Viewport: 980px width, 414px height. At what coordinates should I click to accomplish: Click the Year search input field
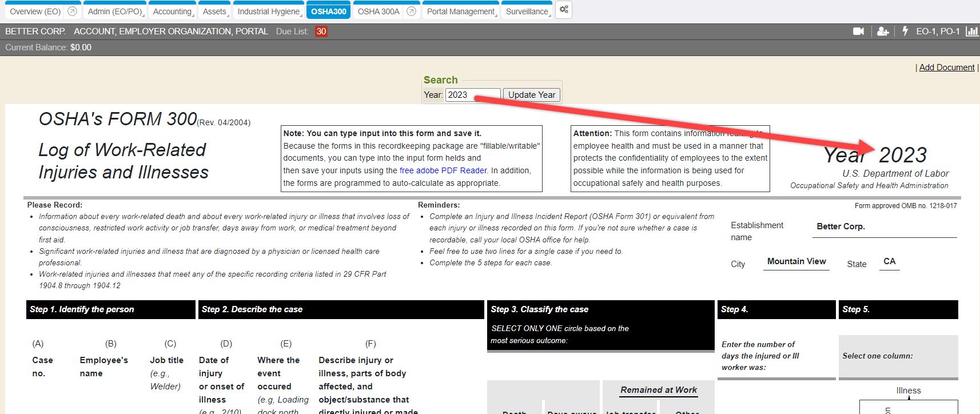point(472,95)
